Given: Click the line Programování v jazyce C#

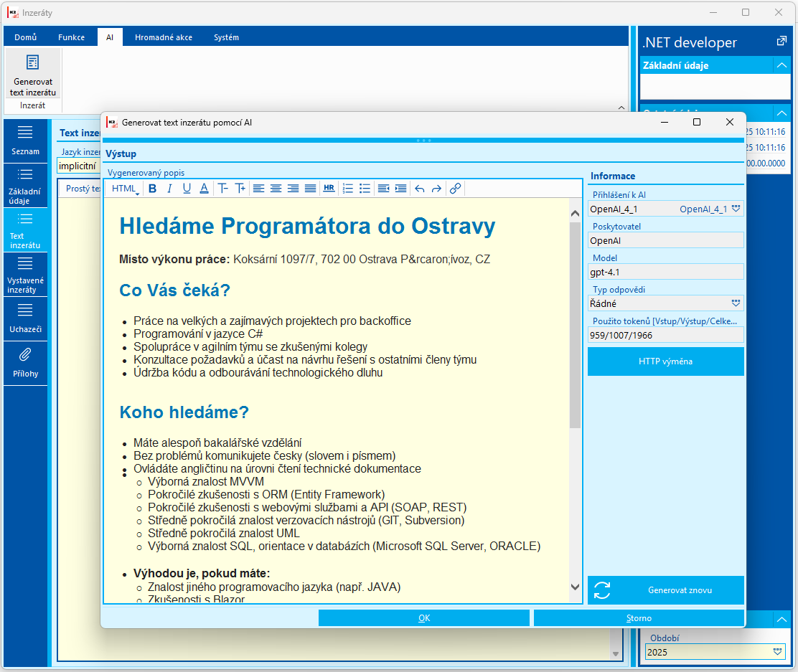Looking at the screenshot, I should (198, 333).
